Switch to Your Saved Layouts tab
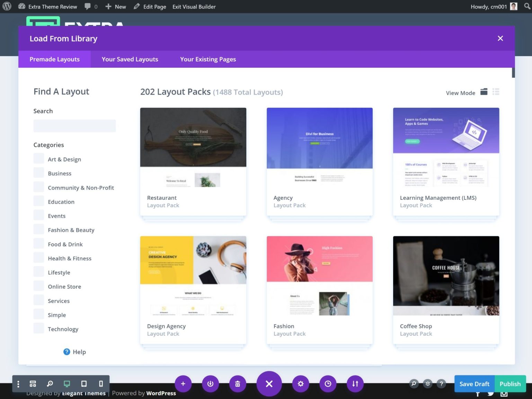532x399 pixels. [130, 59]
